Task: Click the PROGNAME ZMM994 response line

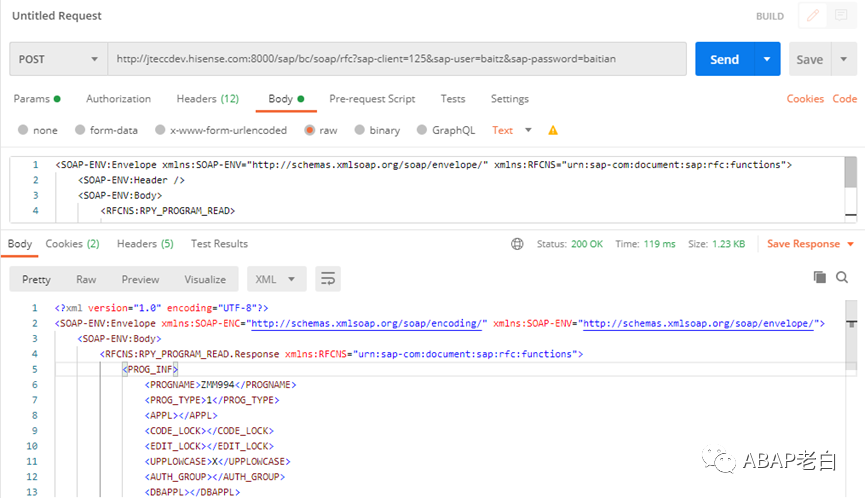Action: (x=220, y=384)
